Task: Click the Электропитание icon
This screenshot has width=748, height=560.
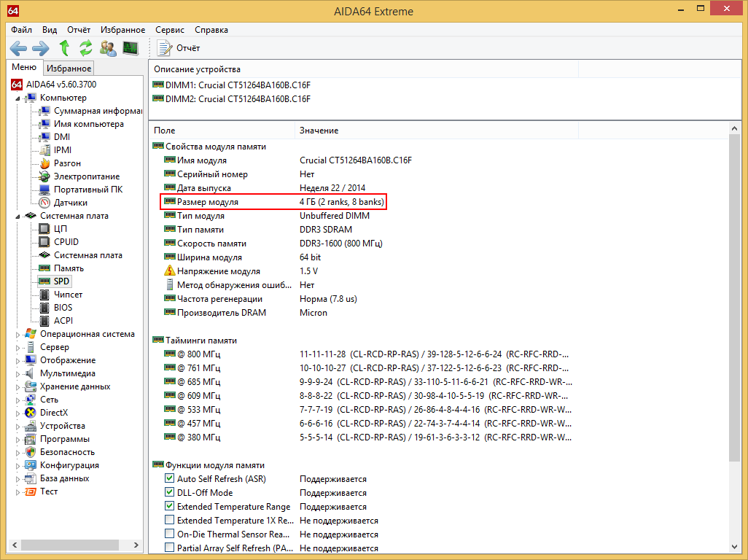Action: point(44,176)
